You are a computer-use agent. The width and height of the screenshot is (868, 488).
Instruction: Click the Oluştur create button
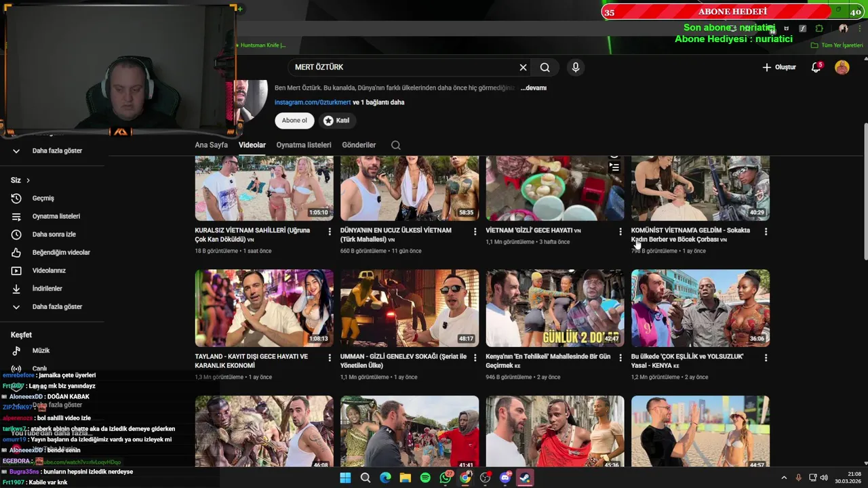coord(779,67)
